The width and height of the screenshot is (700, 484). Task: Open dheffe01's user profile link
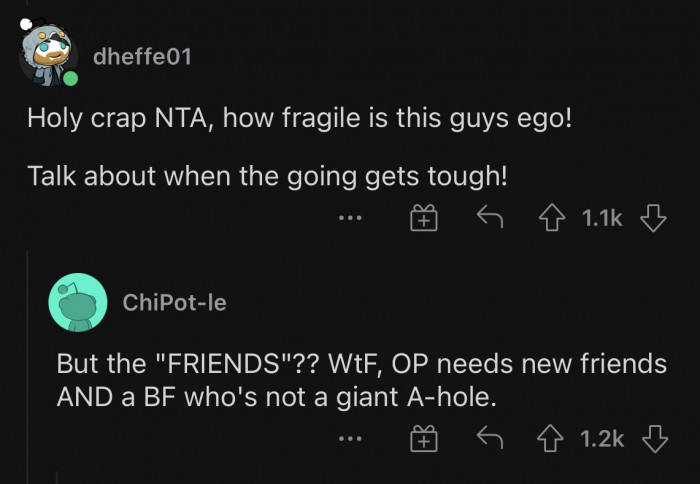(141, 57)
